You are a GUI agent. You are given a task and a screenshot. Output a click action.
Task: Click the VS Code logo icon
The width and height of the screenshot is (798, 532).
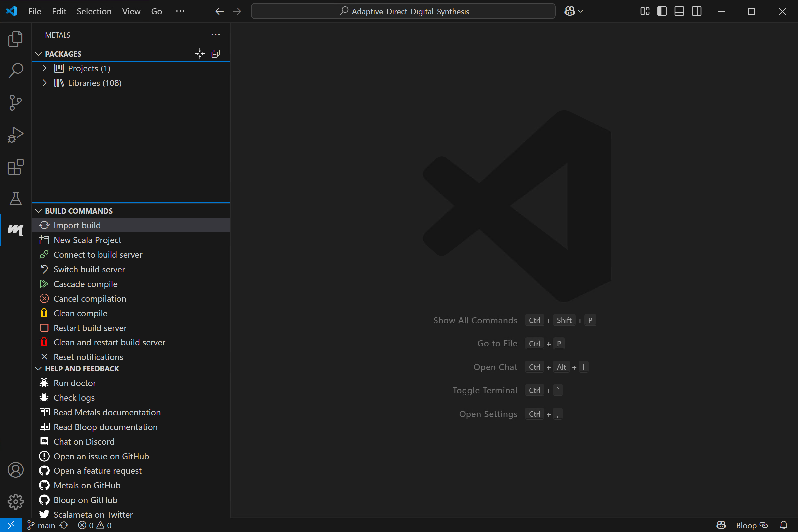coord(12,11)
